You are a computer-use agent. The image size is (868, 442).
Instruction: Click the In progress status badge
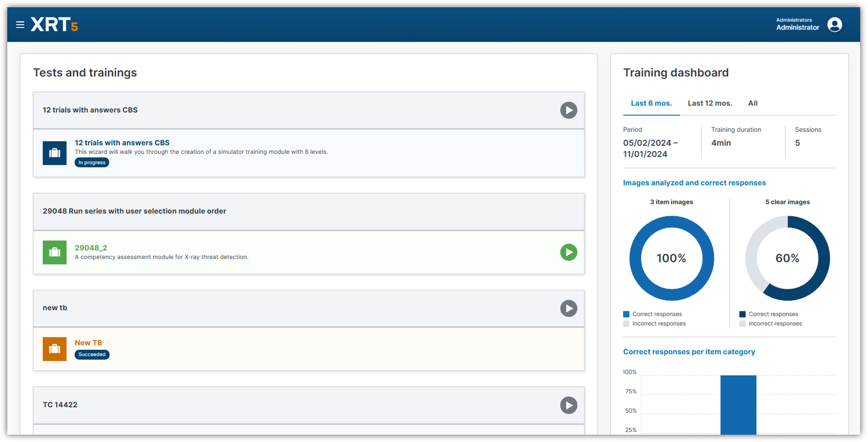click(x=92, y=162)
